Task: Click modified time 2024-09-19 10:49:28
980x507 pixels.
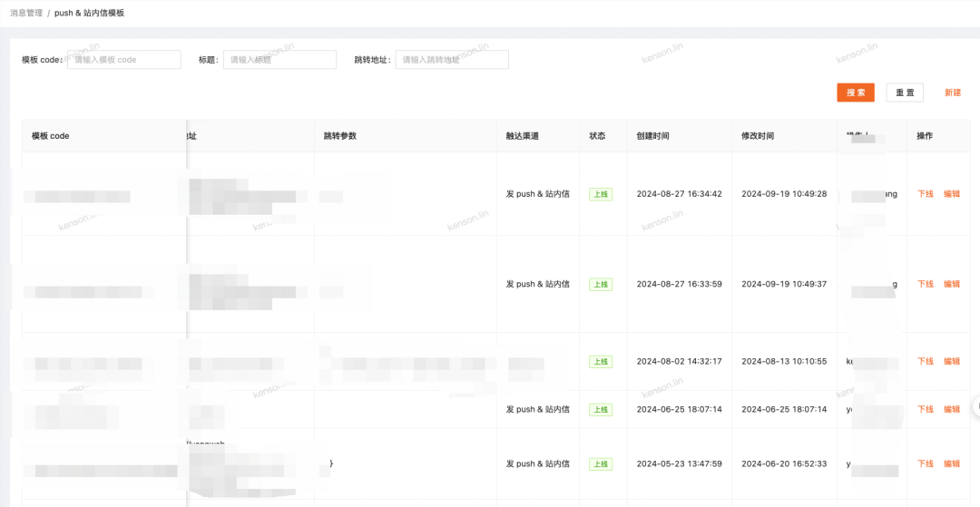Action: [784, 194]
